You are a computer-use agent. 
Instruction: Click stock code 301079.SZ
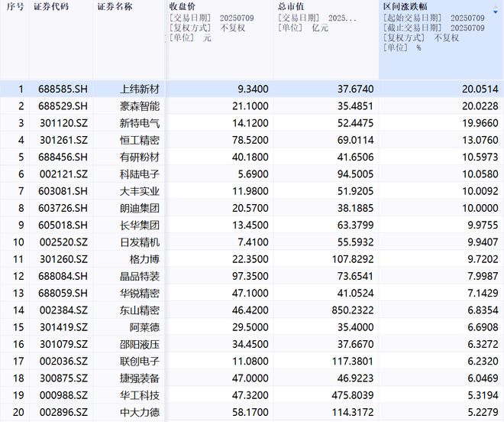(x=63, y=345)
